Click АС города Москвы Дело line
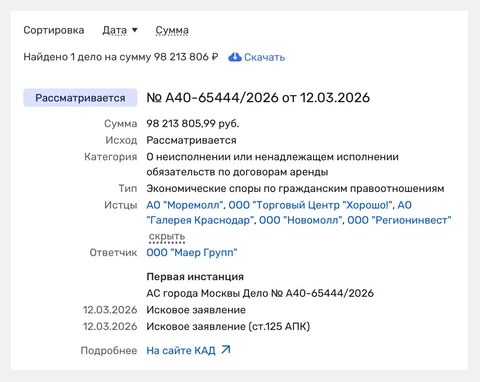 pyautogui.click(x=260, y=293)
